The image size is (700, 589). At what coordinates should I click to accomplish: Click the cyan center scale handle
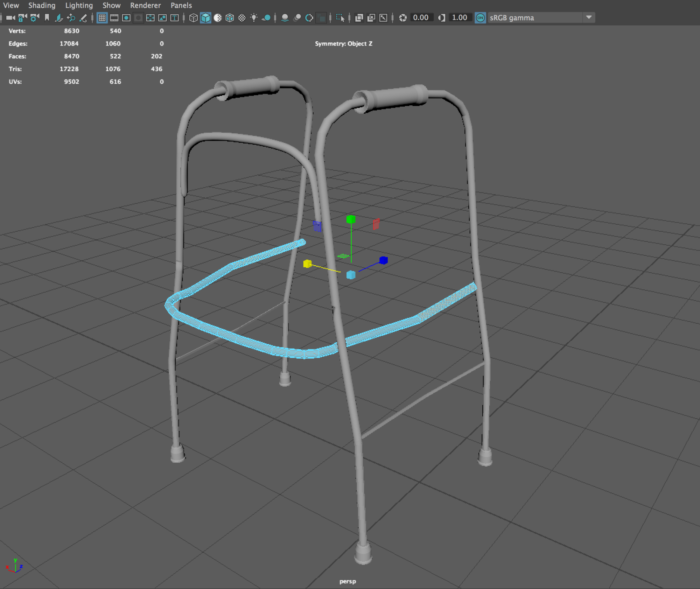351,275
